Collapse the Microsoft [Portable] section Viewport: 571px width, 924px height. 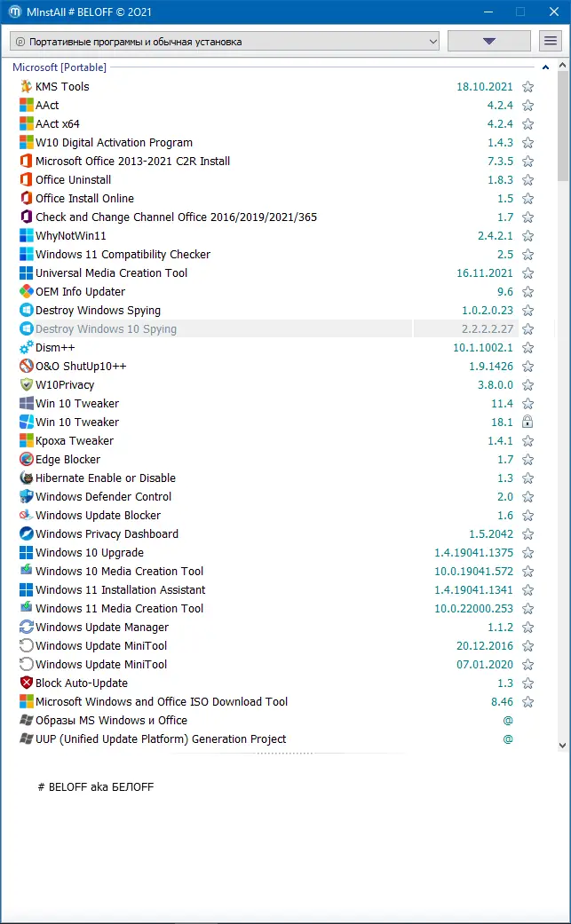pos(545,67)
